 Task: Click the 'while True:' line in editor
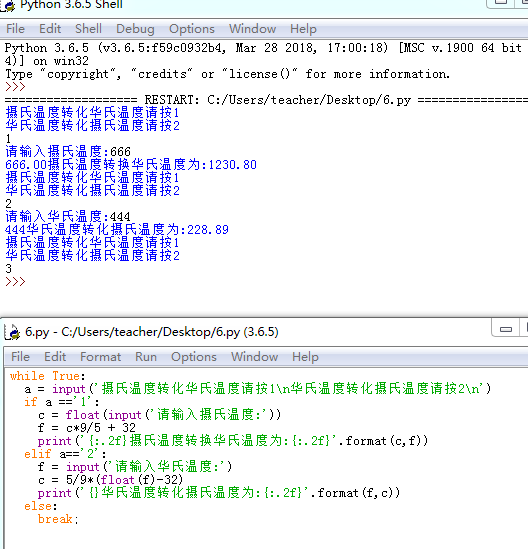48,376
